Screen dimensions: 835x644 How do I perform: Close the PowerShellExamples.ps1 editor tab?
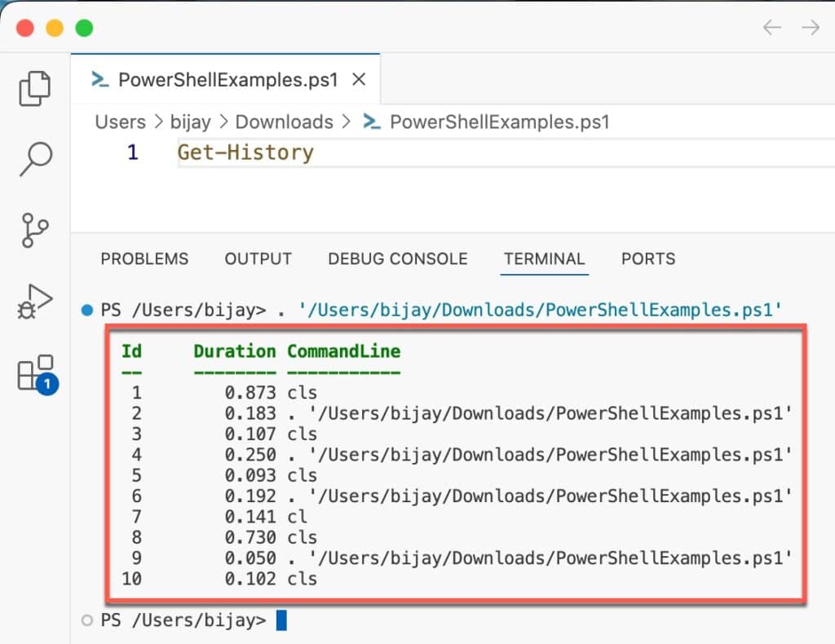pyautogui.click(x=359, y=79)
